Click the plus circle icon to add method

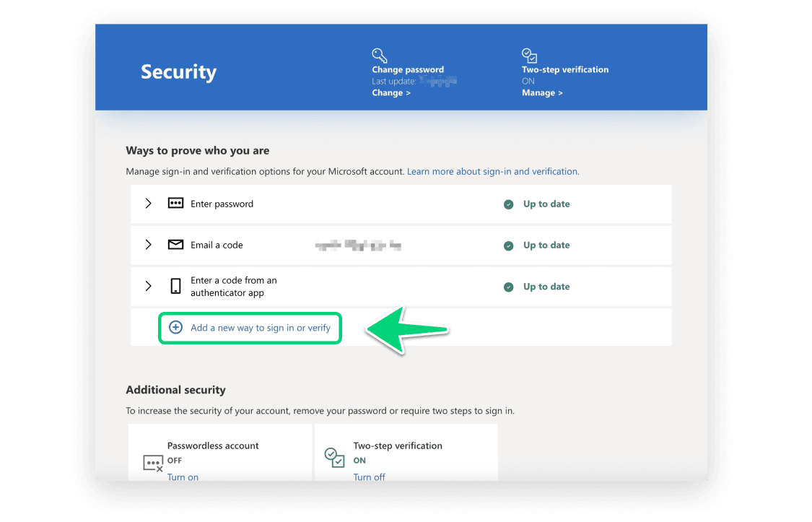(x=175, y=328)
